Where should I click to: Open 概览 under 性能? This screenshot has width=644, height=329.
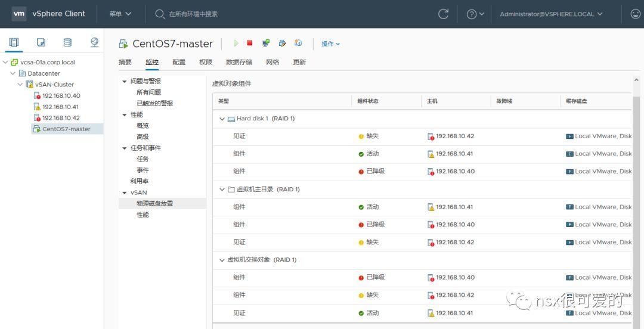point(143,126)
